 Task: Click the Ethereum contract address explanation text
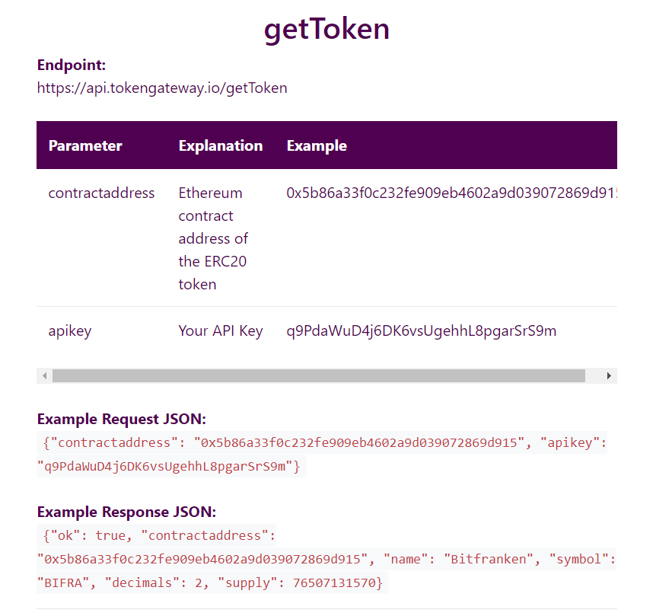click(x=214, y=238)
